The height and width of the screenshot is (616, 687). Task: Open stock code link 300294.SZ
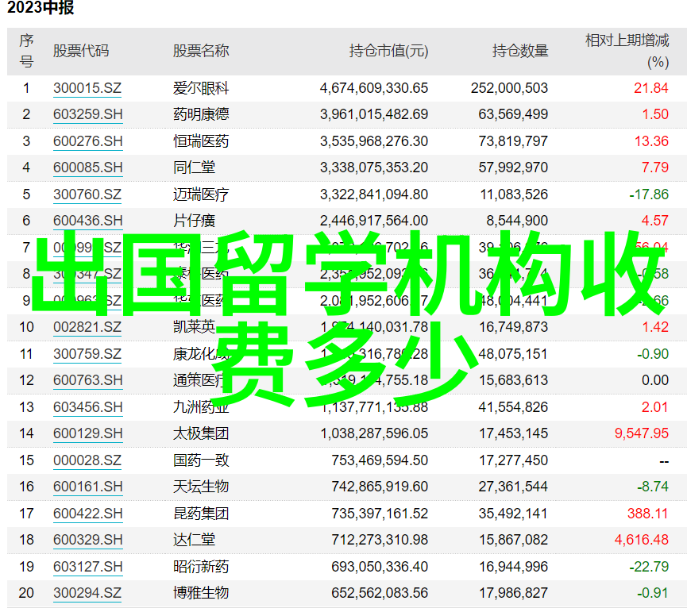tap(87, 593)
